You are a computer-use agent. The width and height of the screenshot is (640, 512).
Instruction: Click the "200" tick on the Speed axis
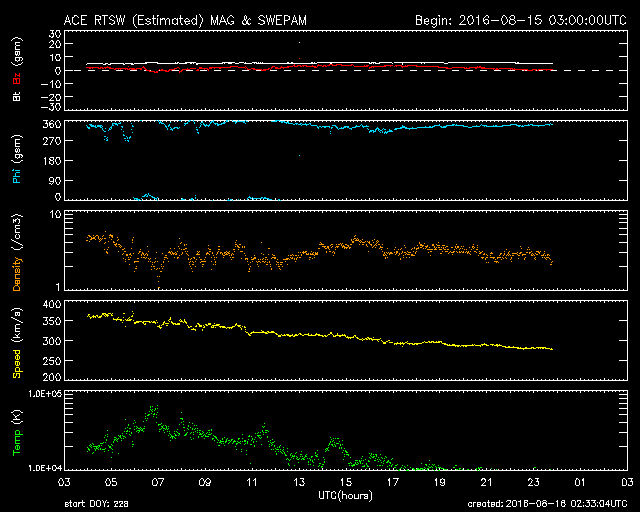pyautogui.click(x=52, y=377)
